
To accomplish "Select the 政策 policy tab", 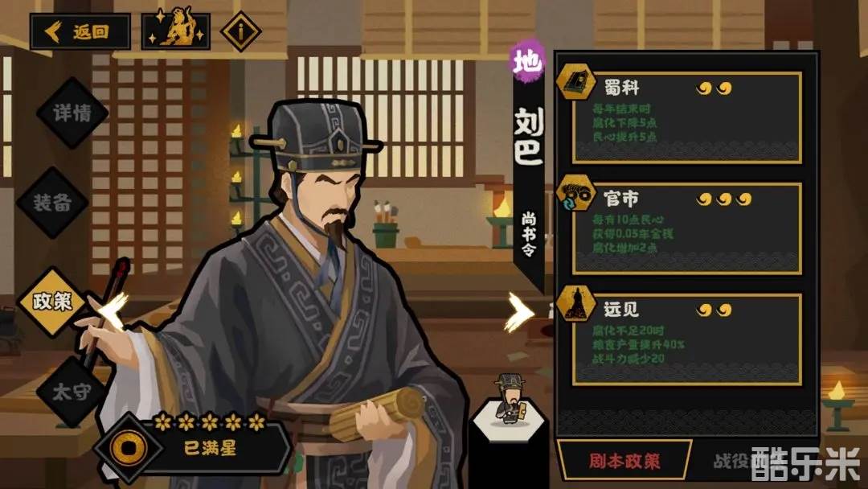I will (52, 302).
